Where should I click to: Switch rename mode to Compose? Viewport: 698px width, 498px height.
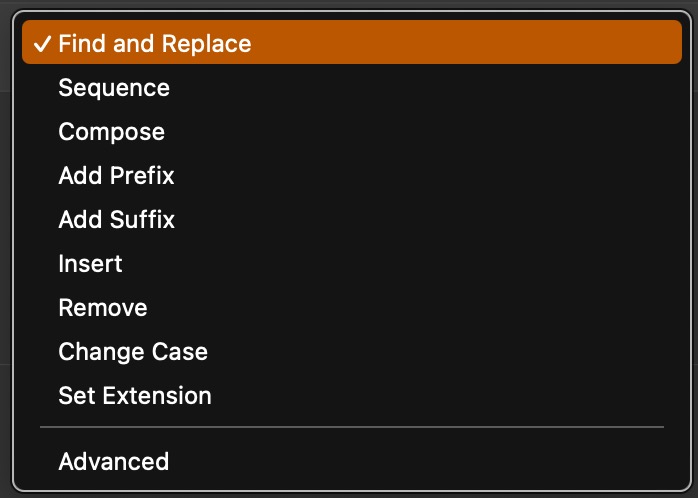(112, 132)
